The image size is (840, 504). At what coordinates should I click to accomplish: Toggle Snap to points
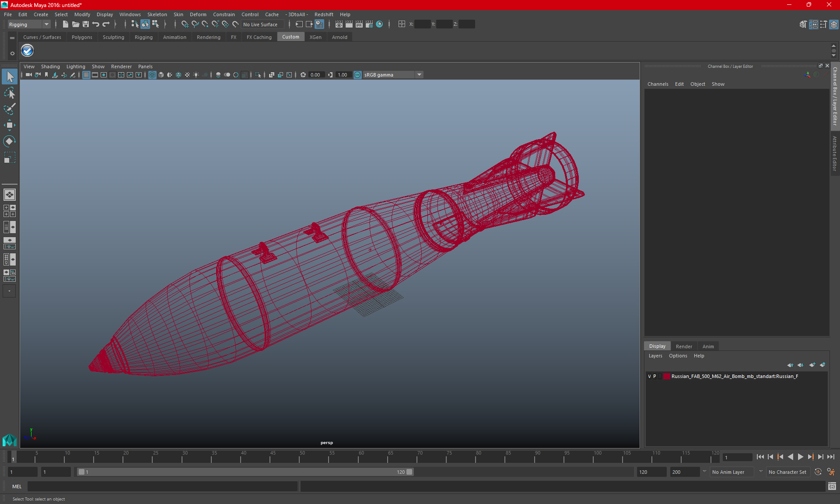tap(205, 24)
